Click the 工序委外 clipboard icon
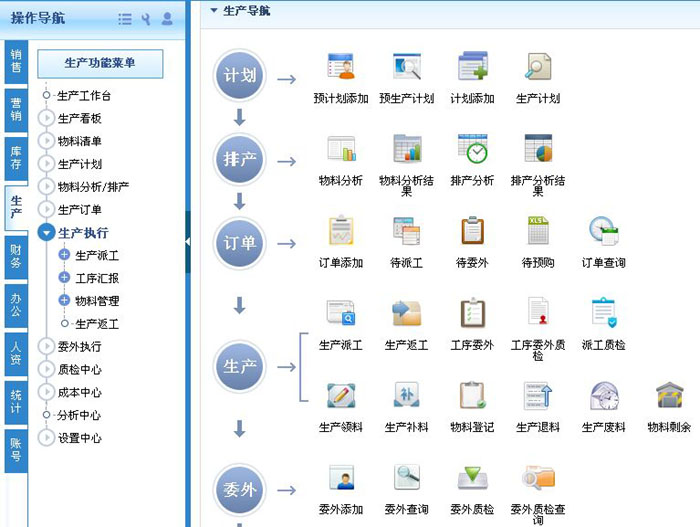 click(x=472, y=313)
